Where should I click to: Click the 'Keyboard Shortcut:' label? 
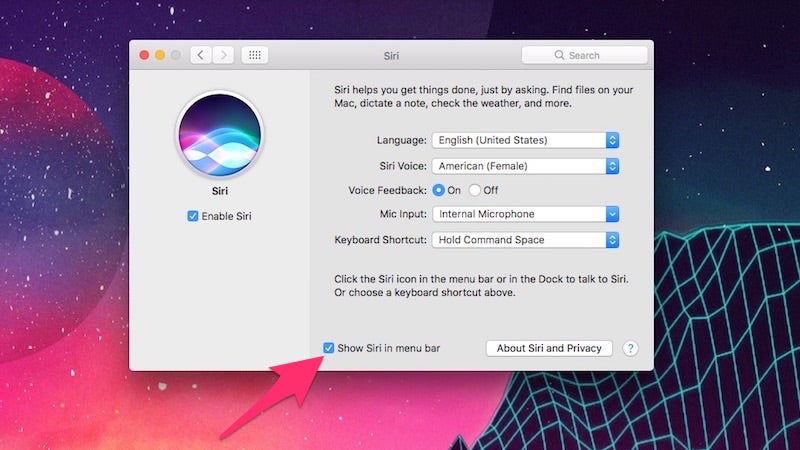[380, 240]
